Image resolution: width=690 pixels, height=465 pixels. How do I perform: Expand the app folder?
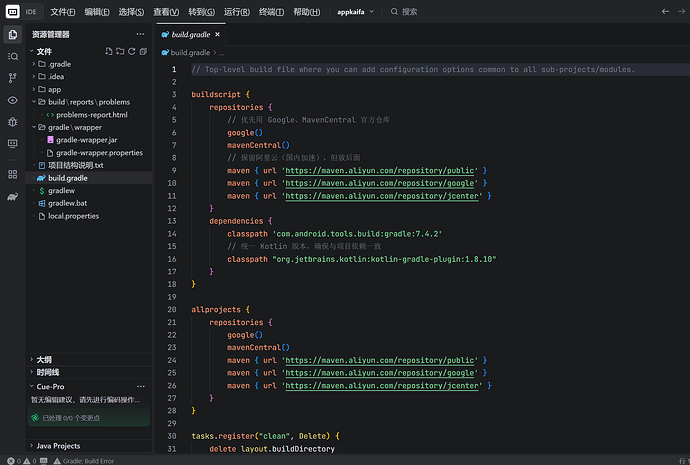(55, 89)
